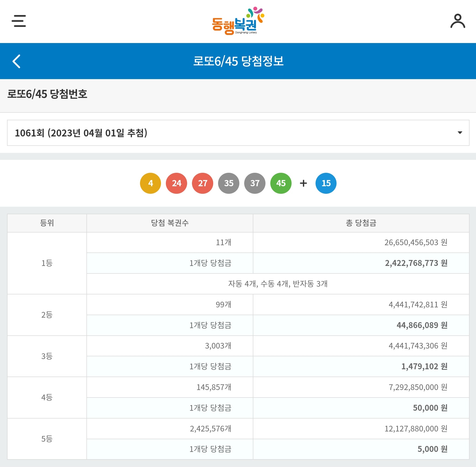Click the 145,857개 winner count cell
Screen dimensions: 476x467
coord(170,387)
